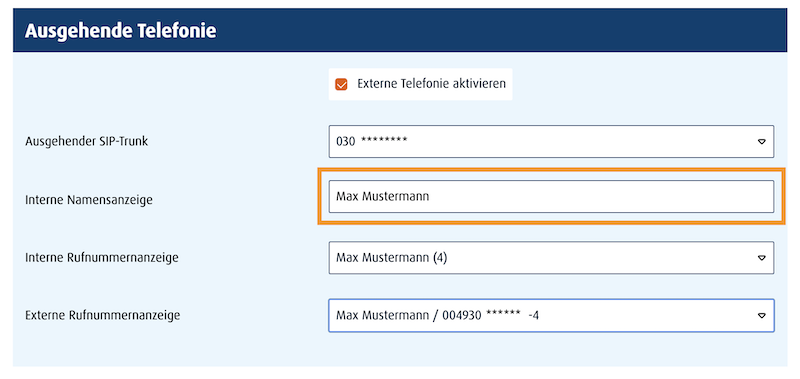Place cursor after 'Max Mustermann' name text

(430, 196)
